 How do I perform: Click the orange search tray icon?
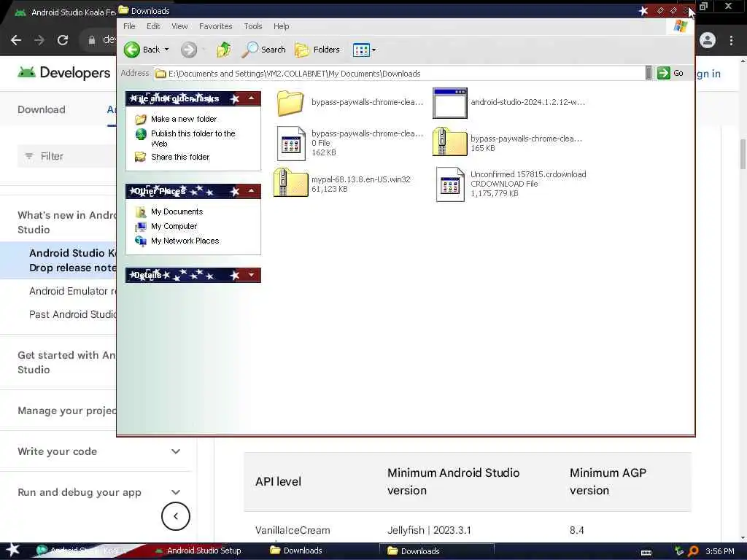click(693, 551)
